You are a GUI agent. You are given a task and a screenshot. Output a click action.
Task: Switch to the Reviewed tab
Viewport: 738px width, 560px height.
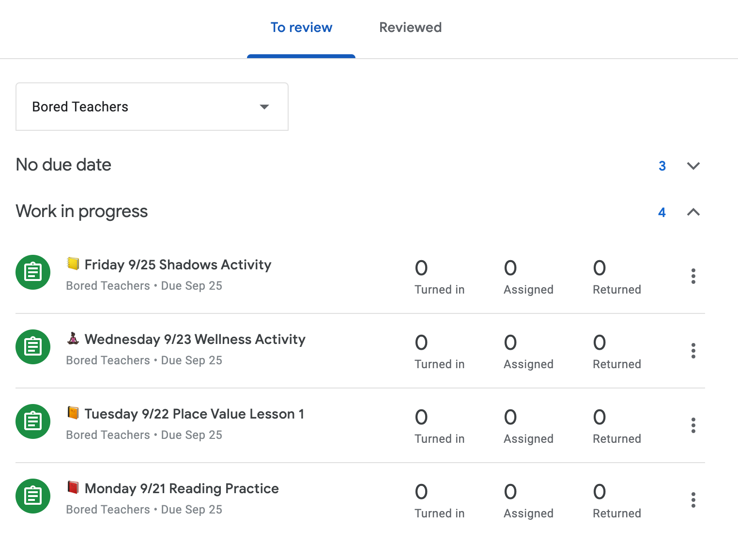(x=410, y=28)
